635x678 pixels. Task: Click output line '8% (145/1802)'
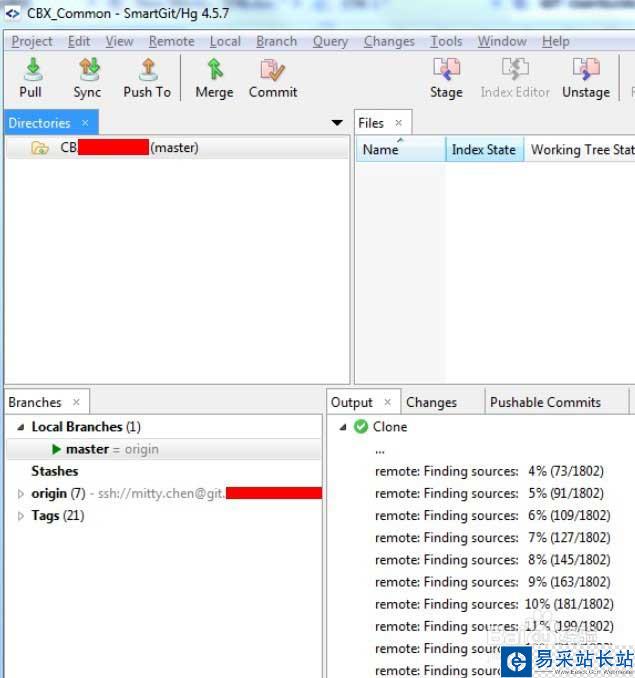coord(493,560)
